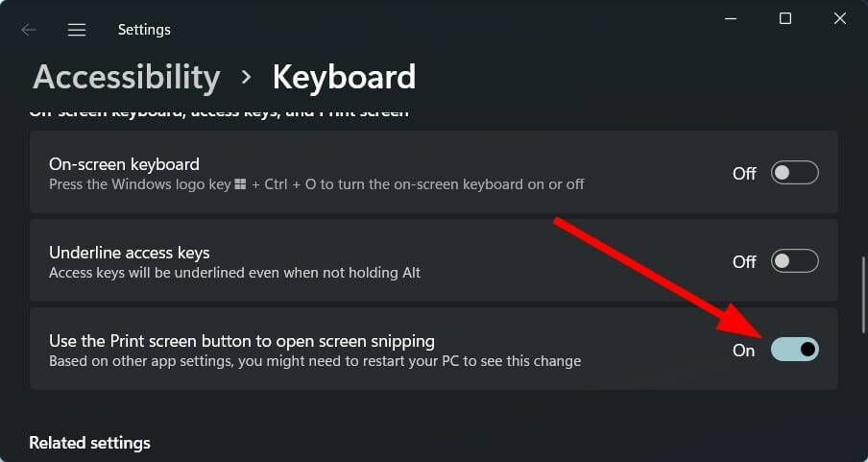Viewport: 868px width, 462px height.
Task: Click the Related settings heading
Action: pyautogui.click(x=90, y=443)
